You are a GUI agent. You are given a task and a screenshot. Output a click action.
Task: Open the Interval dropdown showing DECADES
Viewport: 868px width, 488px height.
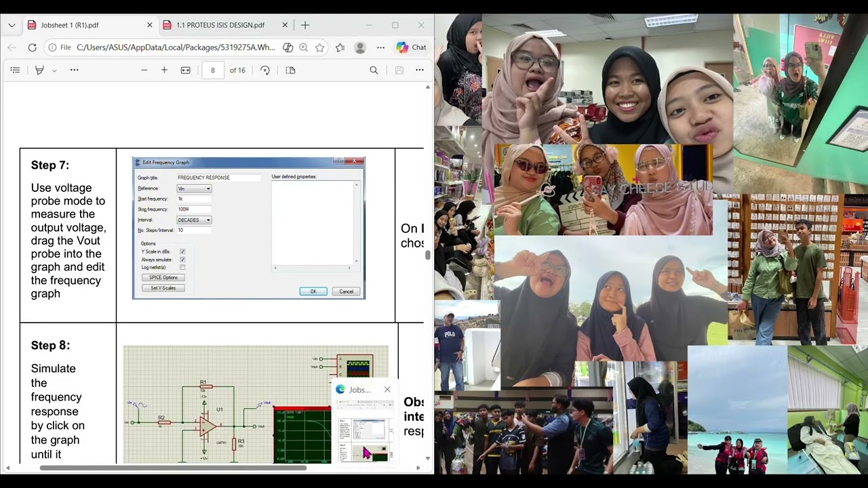tap(194, 220)
